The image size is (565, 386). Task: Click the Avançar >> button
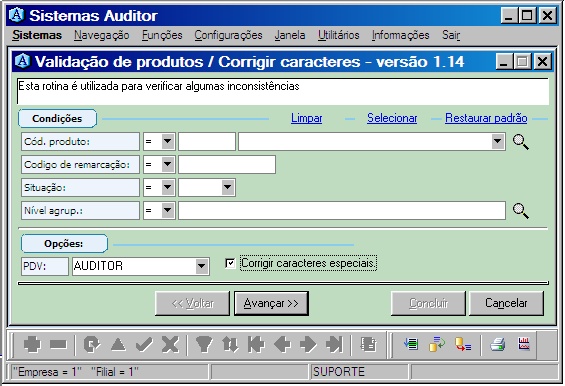coord(271,303)
